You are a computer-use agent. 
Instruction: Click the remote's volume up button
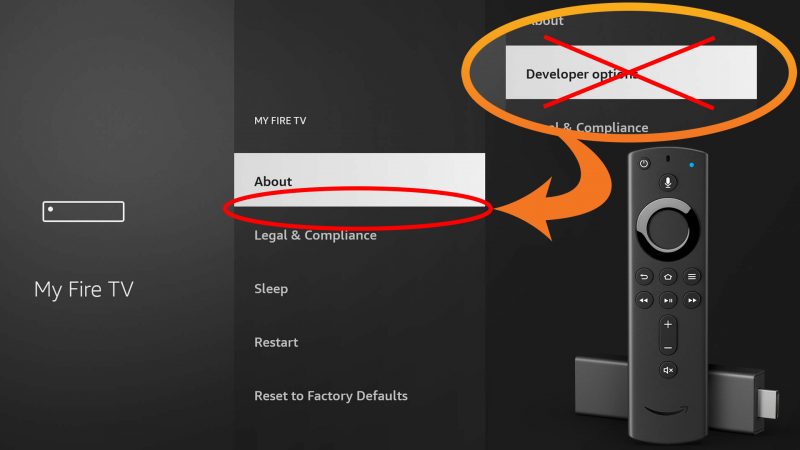tap(668, 324)
